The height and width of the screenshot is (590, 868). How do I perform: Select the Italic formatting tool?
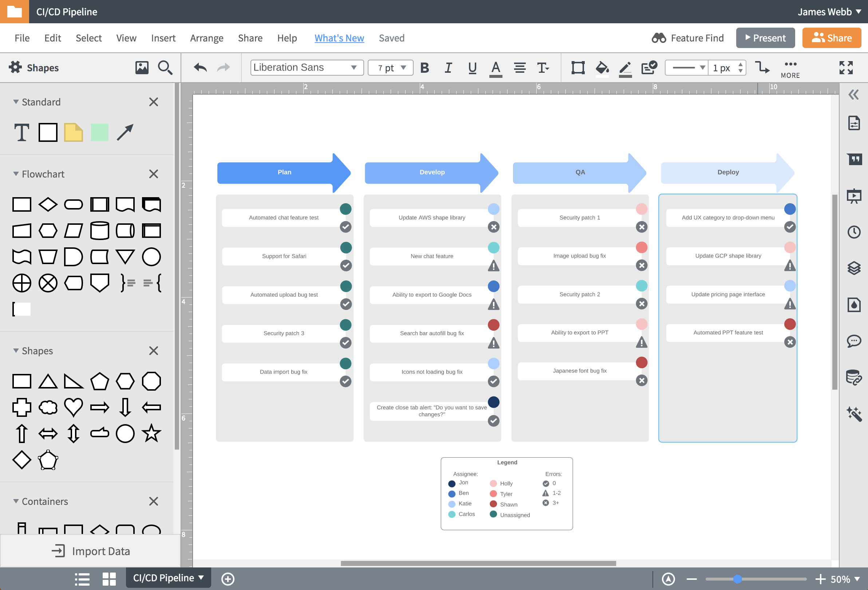coord(447,68)
